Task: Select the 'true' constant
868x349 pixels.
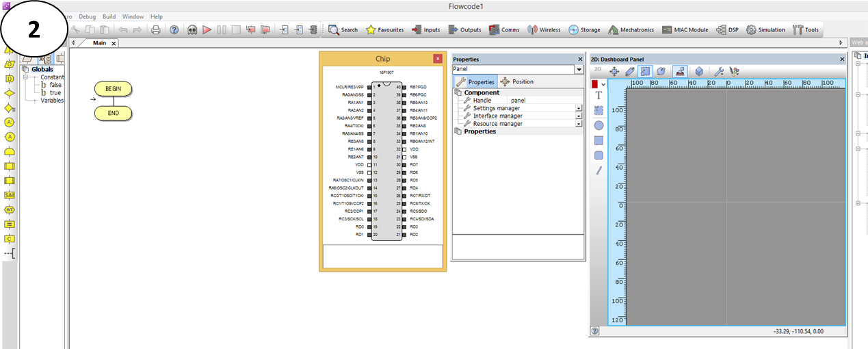Action: pyautogui.click(x=55, y=92)
